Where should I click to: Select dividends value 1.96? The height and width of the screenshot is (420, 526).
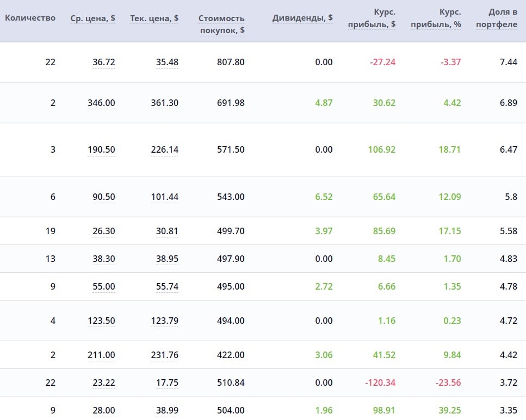[x=324, y=410]
